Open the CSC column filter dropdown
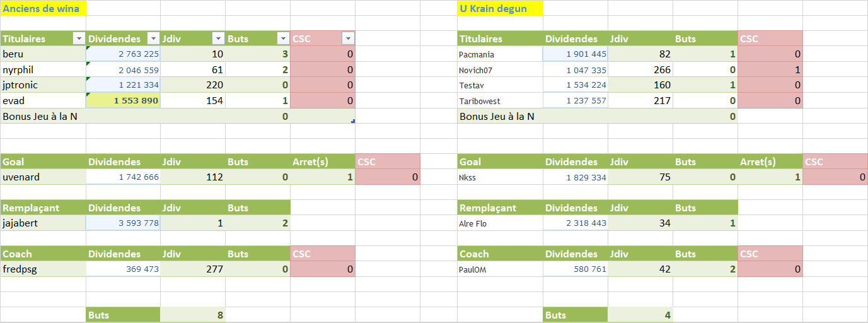868x323 pixels. click(x=348, y=38)
